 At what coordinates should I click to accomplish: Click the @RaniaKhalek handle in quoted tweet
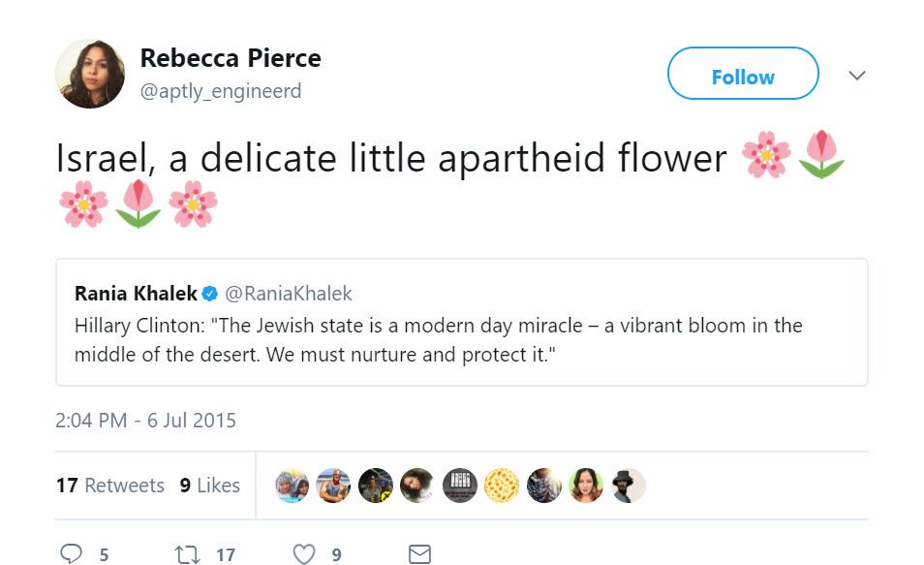(289, 294)
